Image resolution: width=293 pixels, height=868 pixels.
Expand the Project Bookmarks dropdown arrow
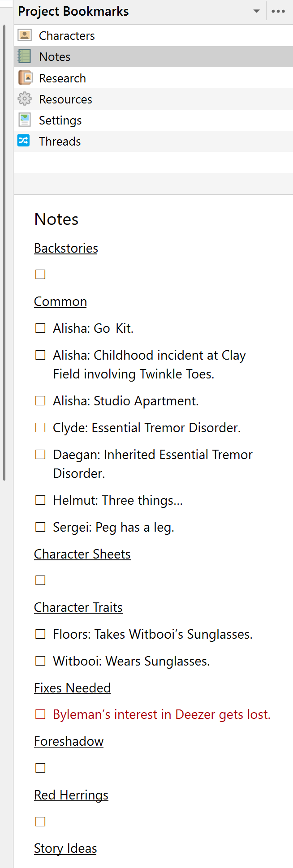(x=257, y=11)
